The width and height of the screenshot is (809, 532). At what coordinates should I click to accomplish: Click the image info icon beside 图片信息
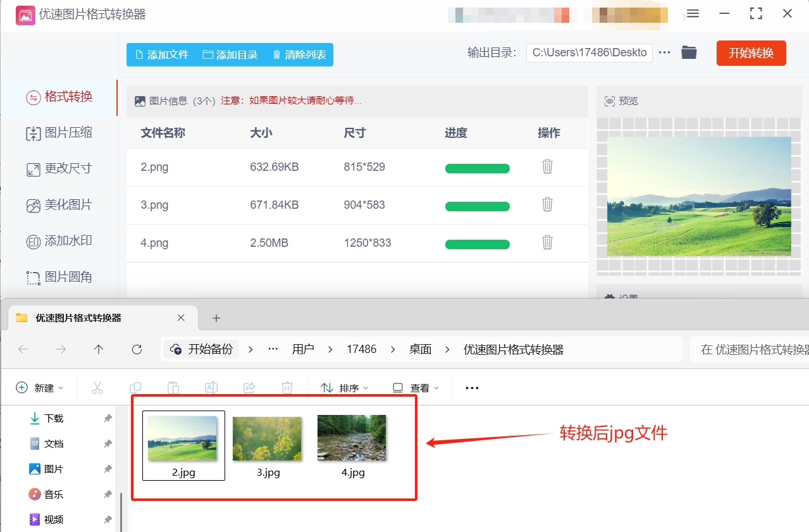(140, 101)
